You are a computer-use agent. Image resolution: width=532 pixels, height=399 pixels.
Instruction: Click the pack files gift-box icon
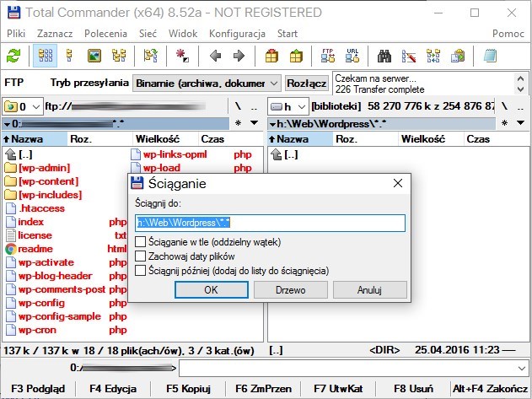pyautogui.click(x=271, y=56)
